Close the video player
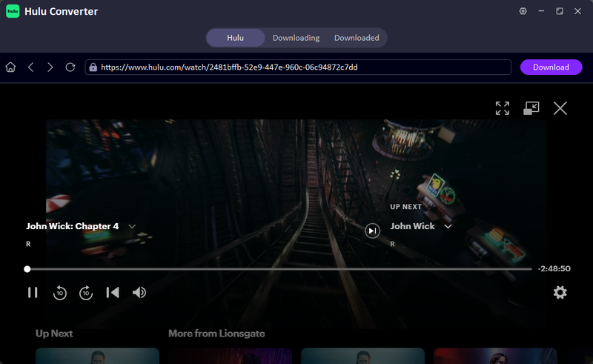The width and height of the screenshot is (593, 364). pyautogui.click(x=560, y=108)
